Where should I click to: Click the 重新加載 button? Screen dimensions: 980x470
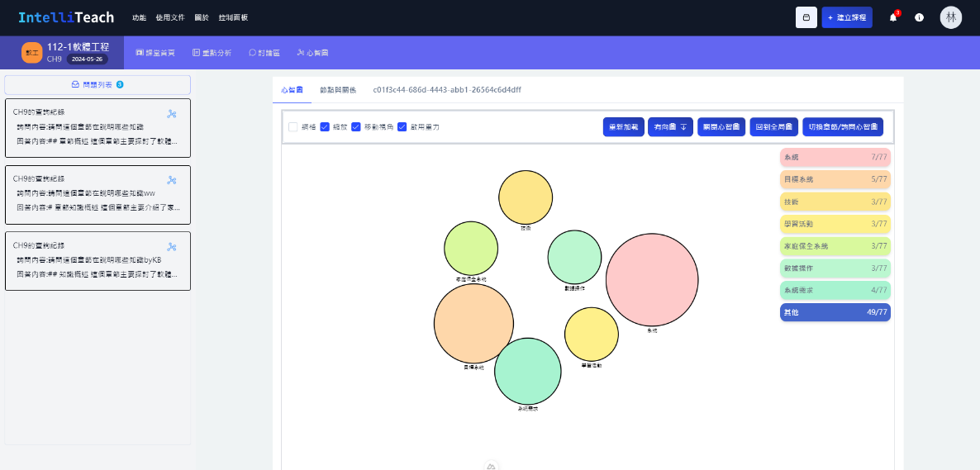coord(624,127)
